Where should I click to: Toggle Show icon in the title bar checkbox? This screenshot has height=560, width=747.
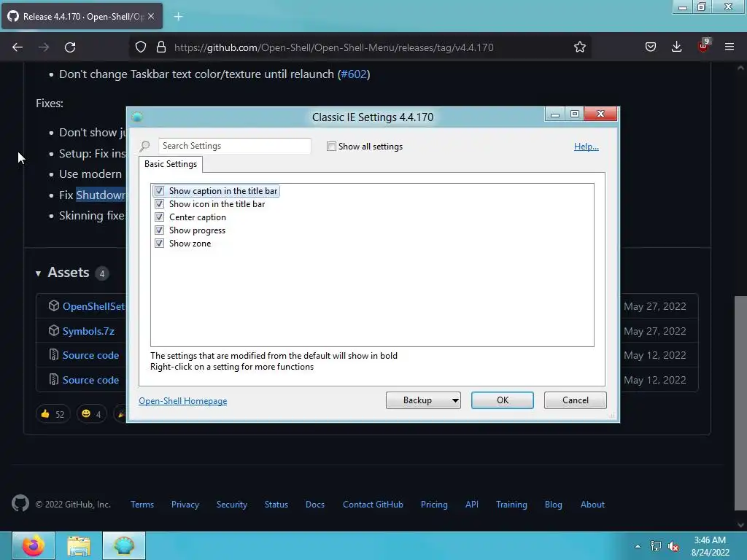click(159, 204)
